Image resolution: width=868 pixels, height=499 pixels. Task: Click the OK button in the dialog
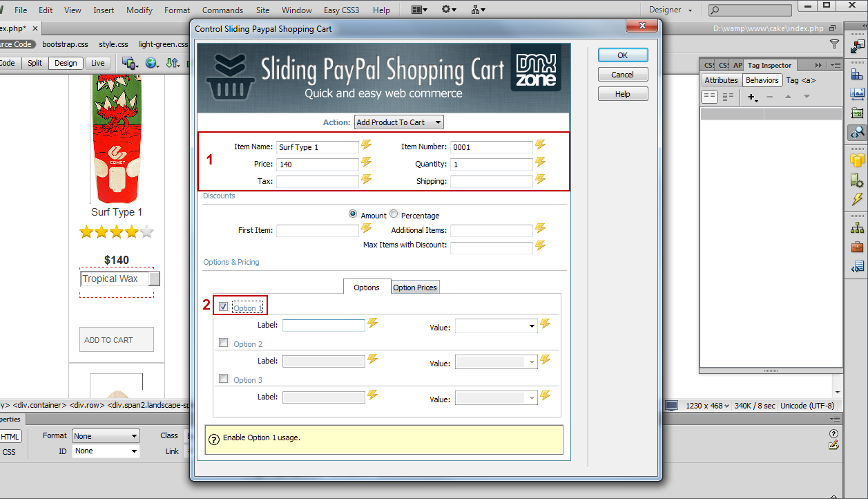(x=623, y=55)
